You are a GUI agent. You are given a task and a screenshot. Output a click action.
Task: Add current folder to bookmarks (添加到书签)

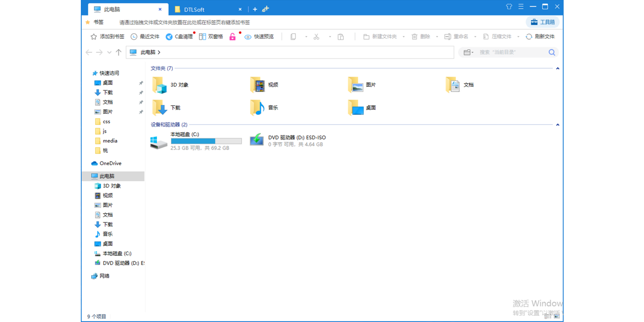[x=107, y=37]
